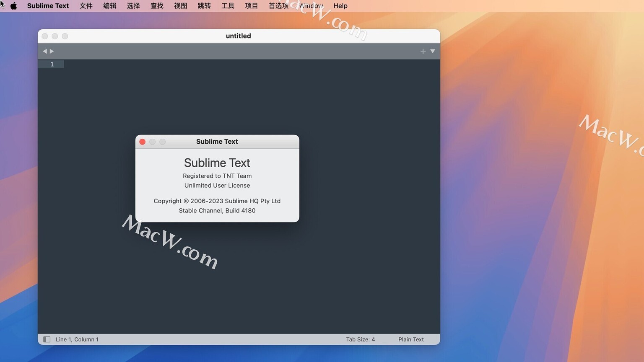Viewport: 644px width, 362px height.
Task: Click the next tab right arrow
Action: 52,51
